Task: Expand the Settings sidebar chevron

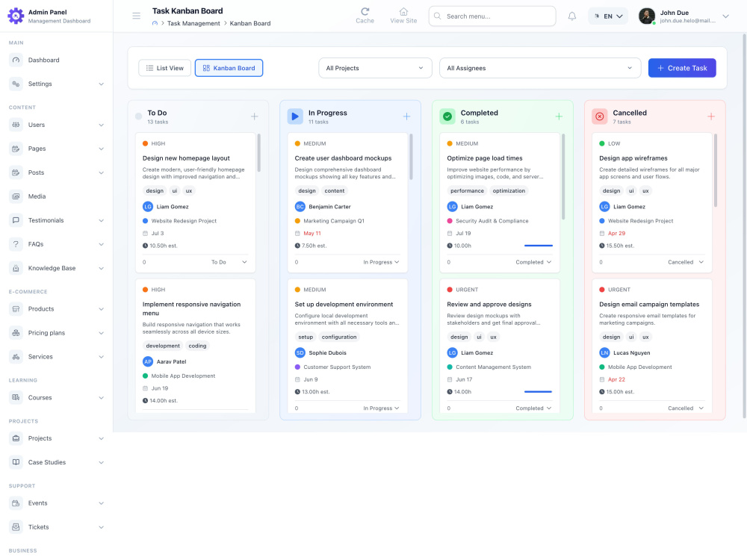Action: coord(101,84)
